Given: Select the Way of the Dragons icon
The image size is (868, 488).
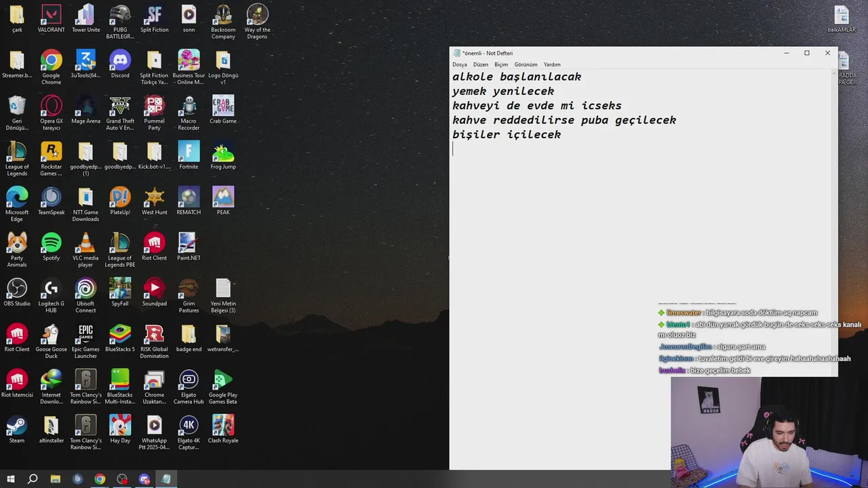Looking at the screenshot, I should (257, 22).
